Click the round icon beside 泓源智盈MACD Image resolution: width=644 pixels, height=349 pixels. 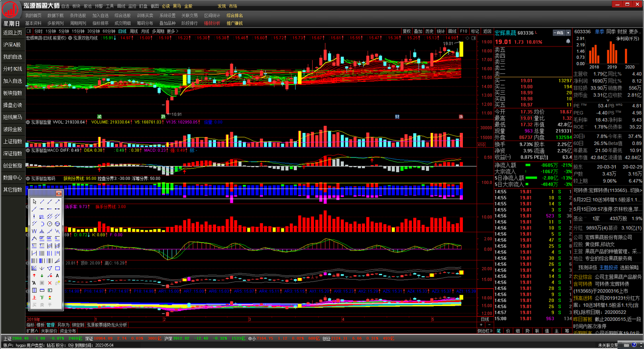pos(28,150)
